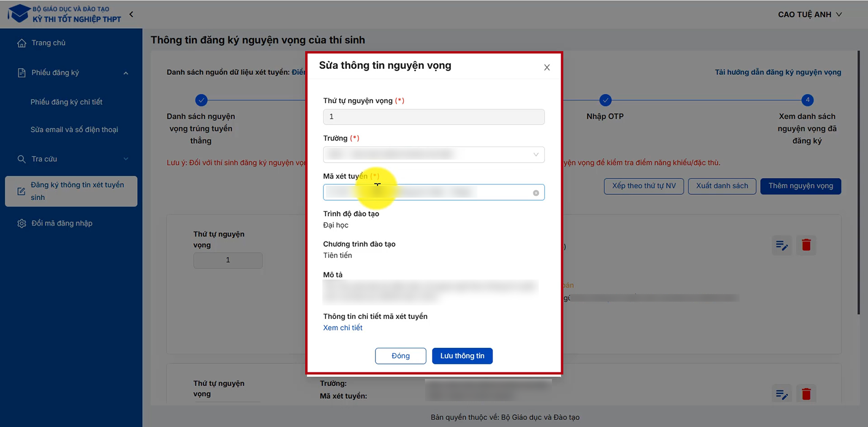The height and width of the screenshot is (427, 868).
Task: Close the edit aspiration dialog with X
Action: click(547, 67)
